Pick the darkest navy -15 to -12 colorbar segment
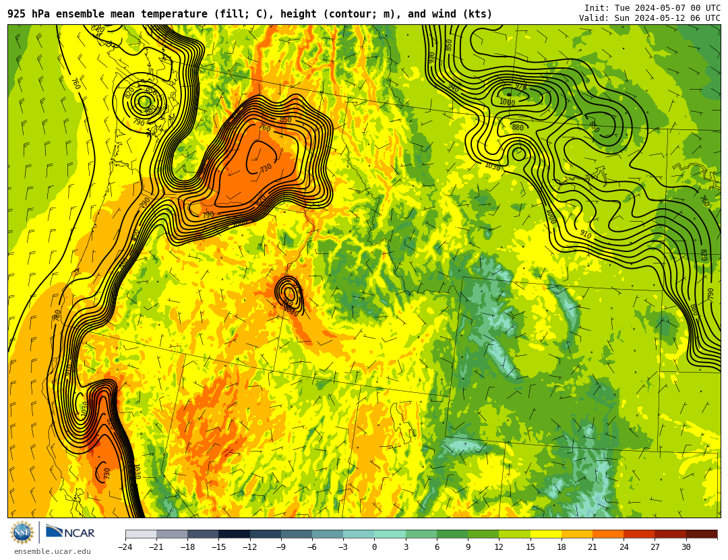Image resolution: width=728 pixels, height=560 pixels. pyautogui.click(x=235, y=534)
